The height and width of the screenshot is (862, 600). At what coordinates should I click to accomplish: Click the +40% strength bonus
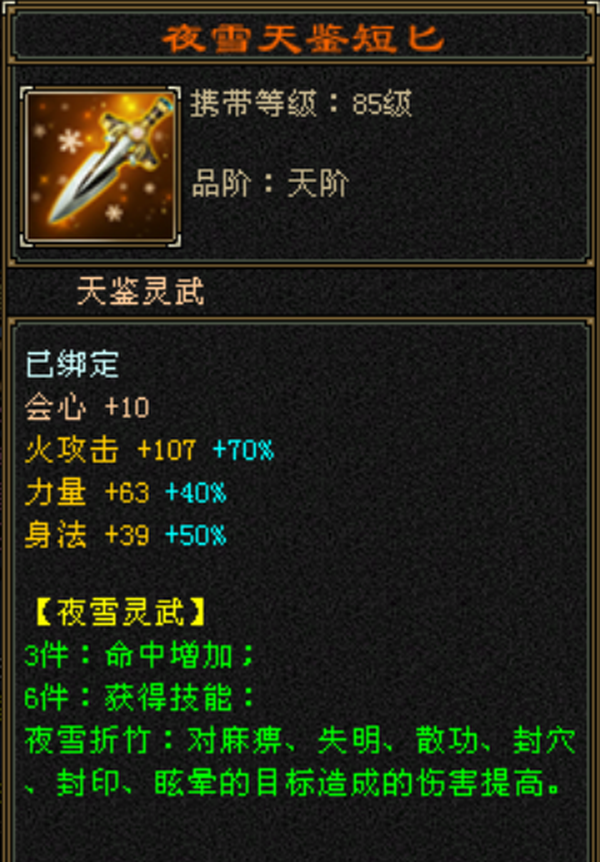196,493
